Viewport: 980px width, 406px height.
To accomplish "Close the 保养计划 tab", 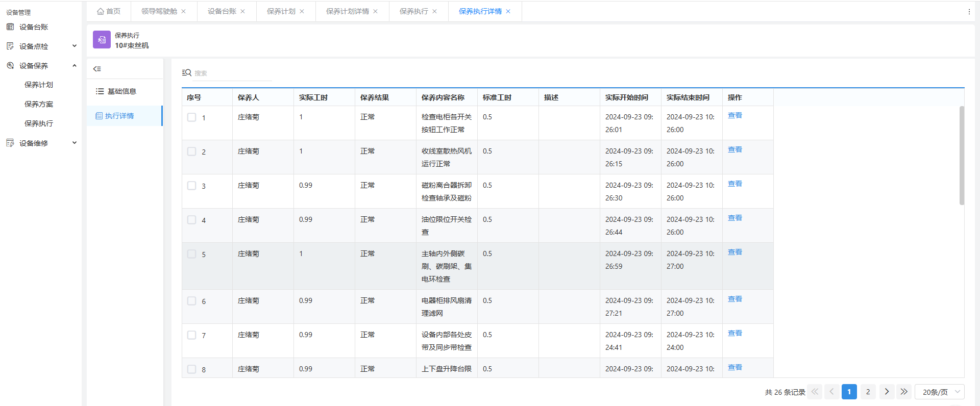I will click(302, 11).
